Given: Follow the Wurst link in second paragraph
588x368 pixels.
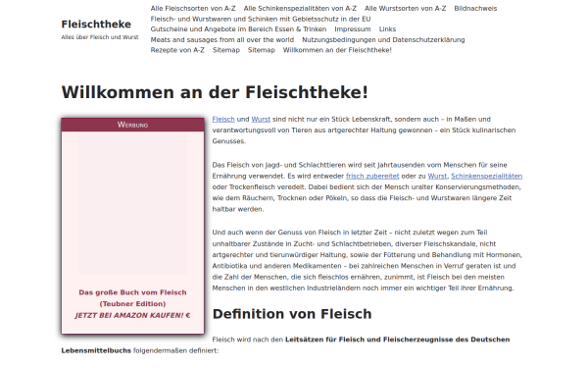Looking at the screenshot, I should tap(437, 176).
